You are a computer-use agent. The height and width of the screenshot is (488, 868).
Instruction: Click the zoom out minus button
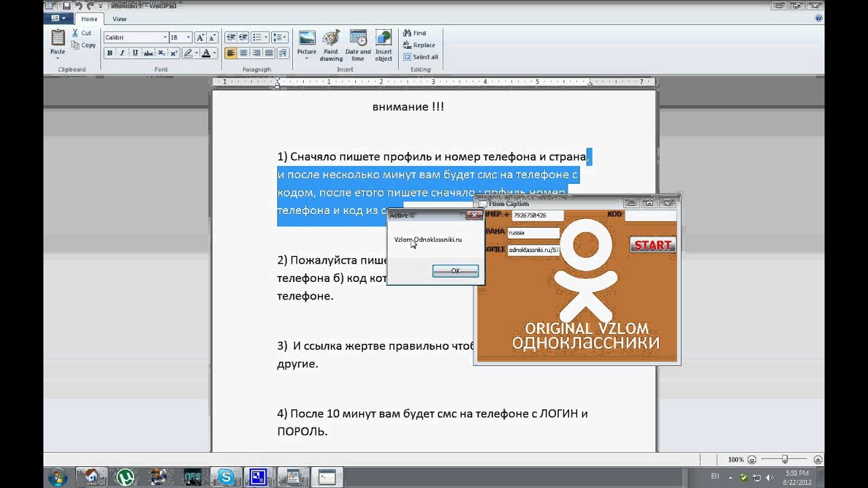[751, 460]
